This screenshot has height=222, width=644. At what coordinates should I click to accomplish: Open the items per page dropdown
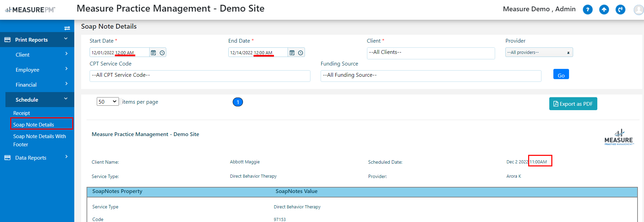[x=108, y=102]
